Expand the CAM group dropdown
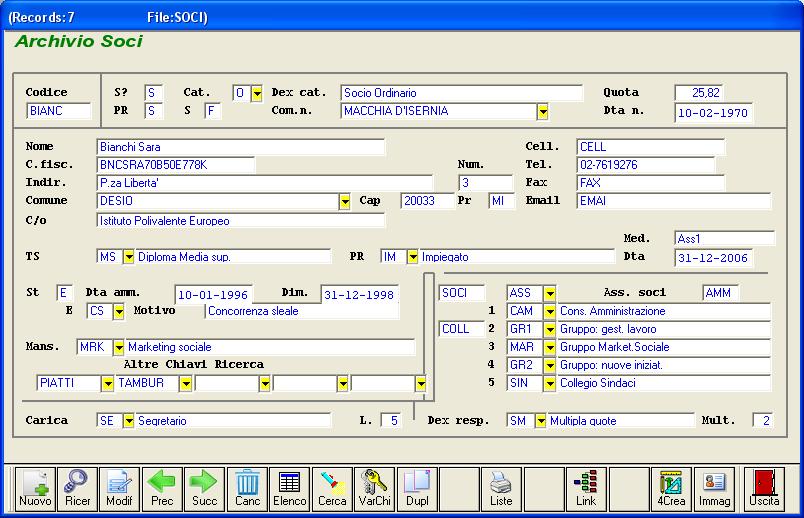This screenshot has height=518, width=804. 550,311
